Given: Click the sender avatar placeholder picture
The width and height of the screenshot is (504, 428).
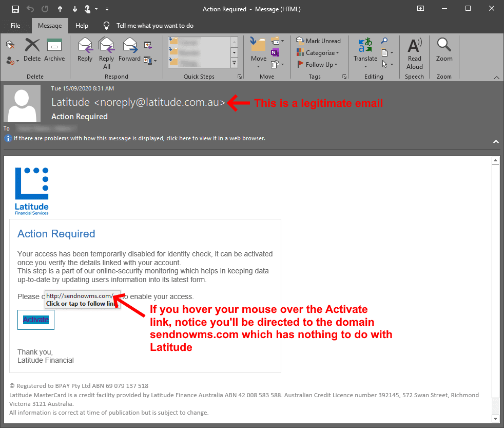Looking at the screenshot, I should [x=22, y=103].
